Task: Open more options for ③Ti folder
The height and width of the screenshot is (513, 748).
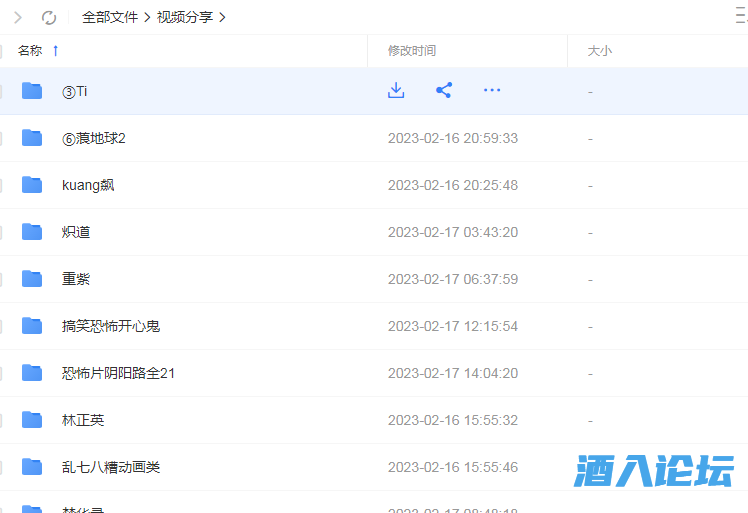Action: (x=492, y=91)
